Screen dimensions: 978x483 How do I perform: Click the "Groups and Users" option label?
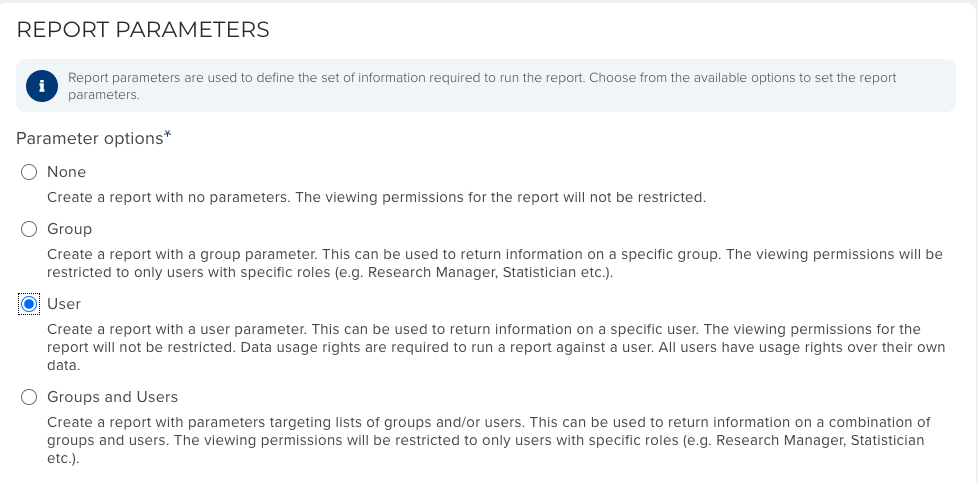112,397
